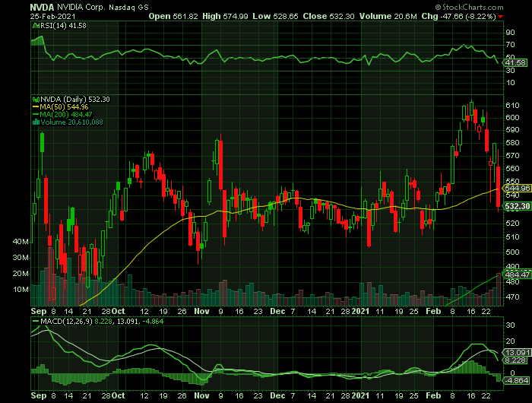The image size is (532, 403).
Task: Click the 'High 574.99' value
Action: (x=225, y=16)
